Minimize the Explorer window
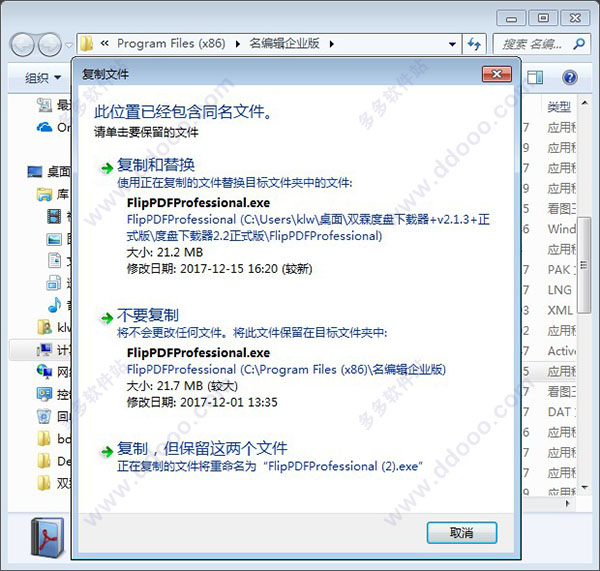600x571 pixels. pos(511,18)
